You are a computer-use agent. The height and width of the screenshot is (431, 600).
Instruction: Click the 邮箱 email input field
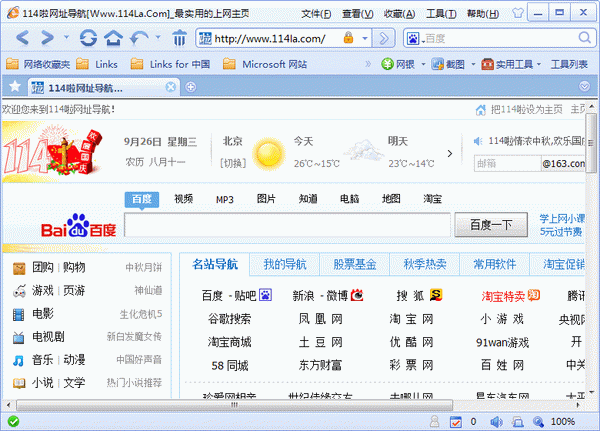click(507, 163)
